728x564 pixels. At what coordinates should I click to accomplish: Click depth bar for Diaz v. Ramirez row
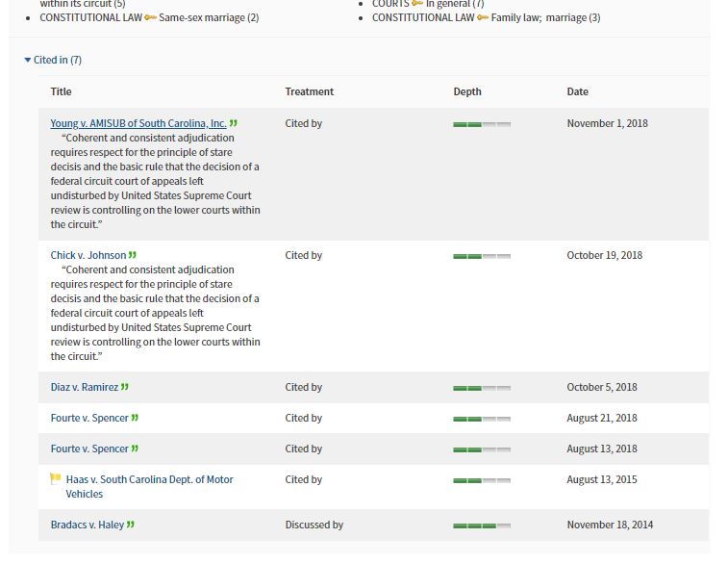click(x=482, y=388)
